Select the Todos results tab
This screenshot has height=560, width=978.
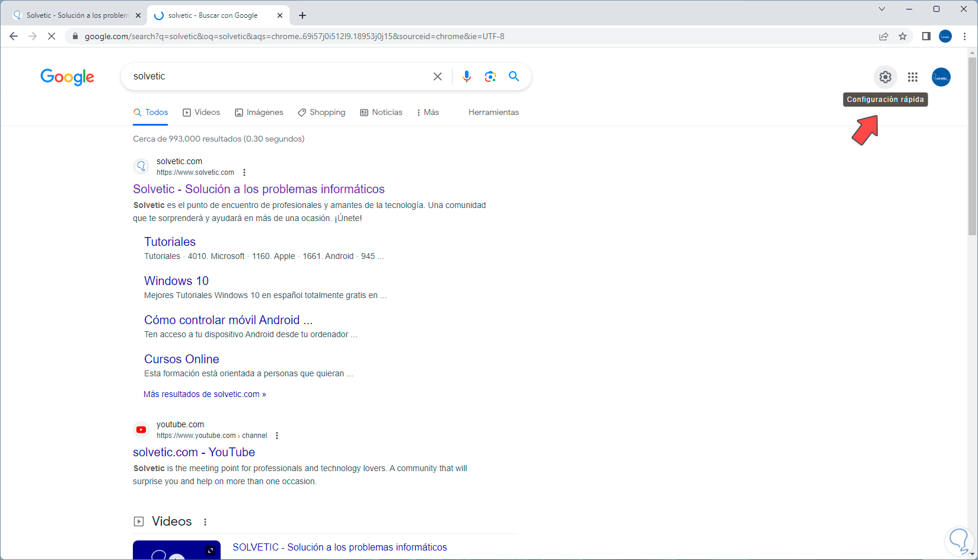(x=151, y=113)
